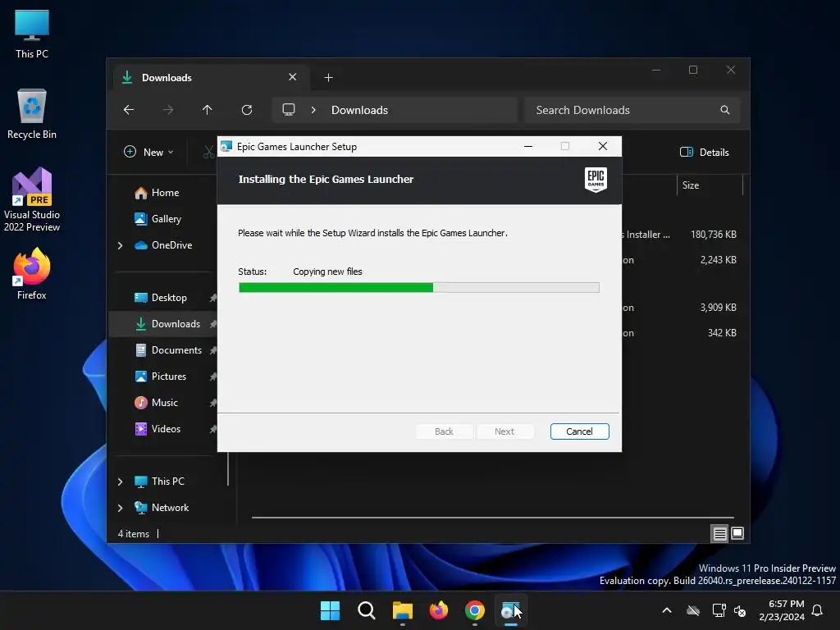Open taskbar Search

(x=367, y=610)
